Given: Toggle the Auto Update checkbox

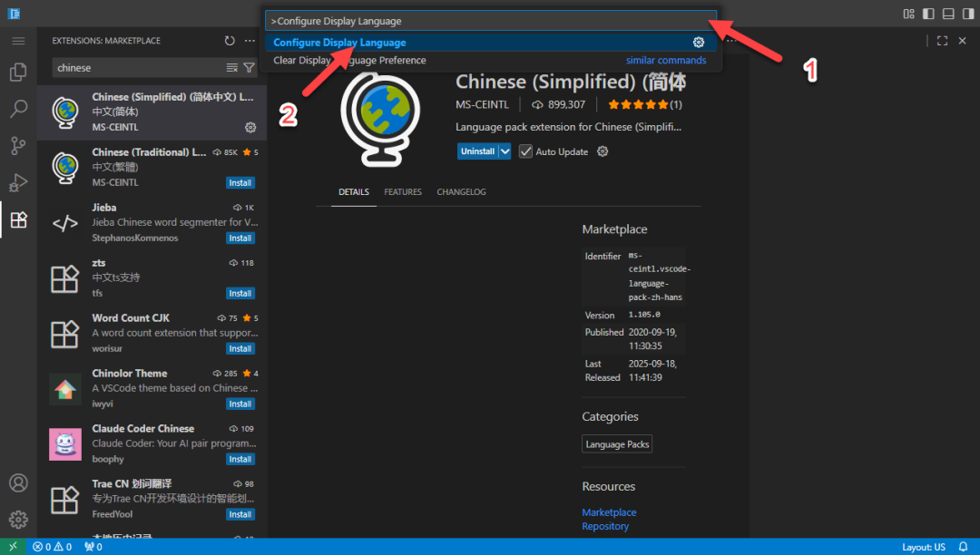Looking at the screenshot, I should point(525,151).
